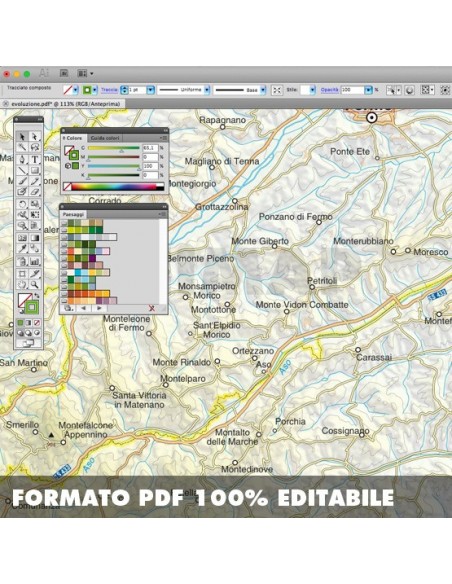Set toolbox paint mode to None

(x=37, y=323)
